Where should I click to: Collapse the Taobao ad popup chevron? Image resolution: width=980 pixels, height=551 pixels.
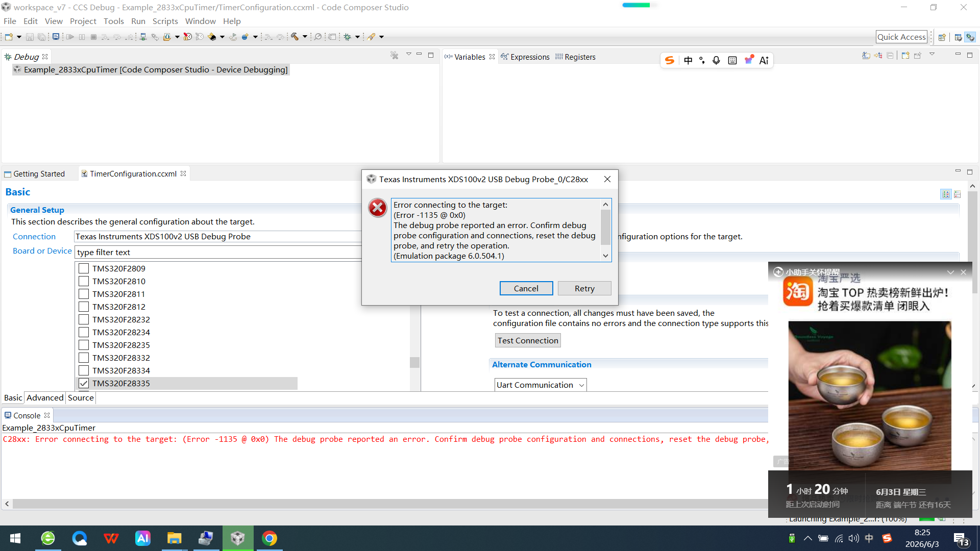tap(950, 272)
